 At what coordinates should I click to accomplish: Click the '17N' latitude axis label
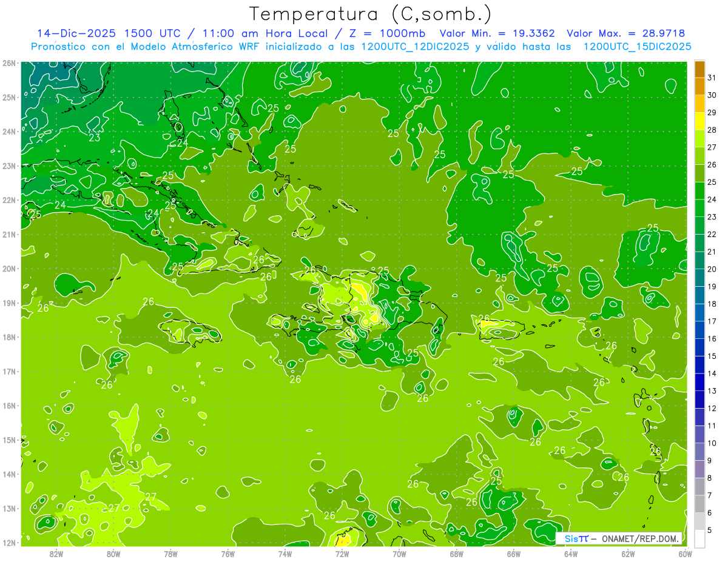tap(9, 372)
